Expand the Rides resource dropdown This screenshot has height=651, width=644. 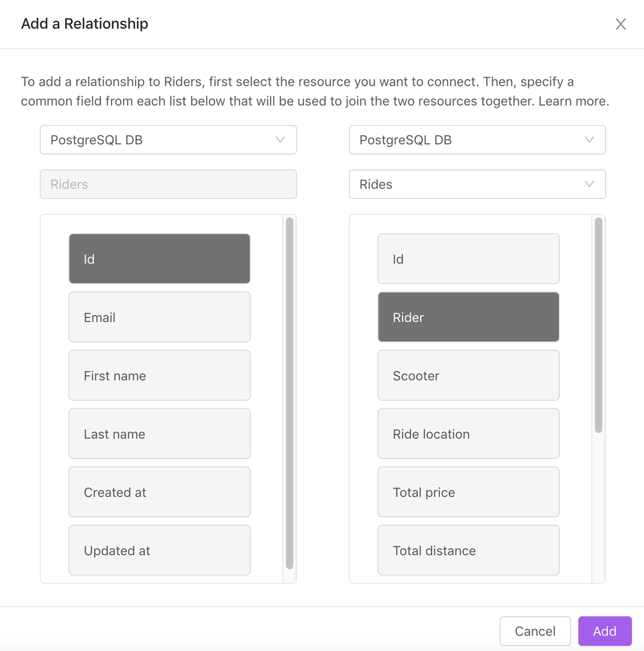tap(477, 184)
